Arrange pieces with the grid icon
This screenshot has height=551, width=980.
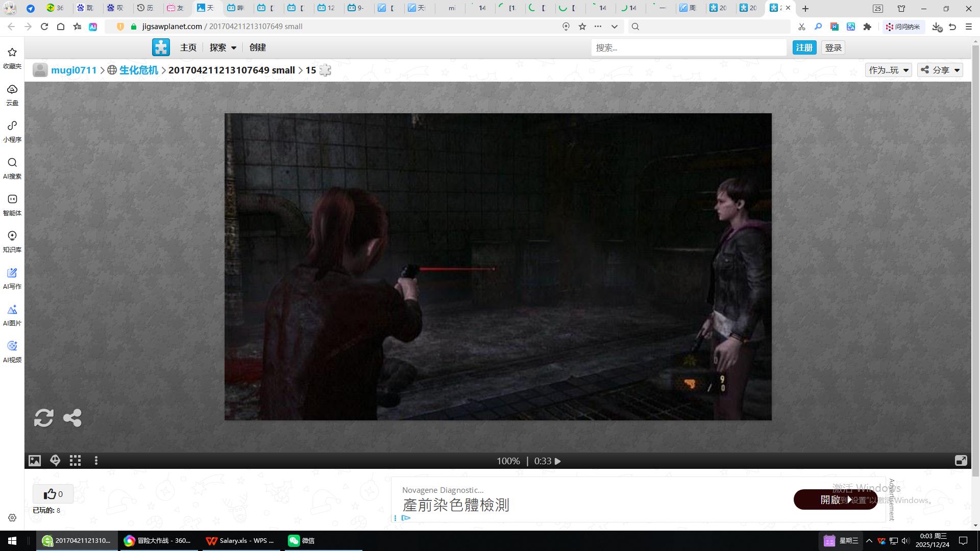[76, 461]
